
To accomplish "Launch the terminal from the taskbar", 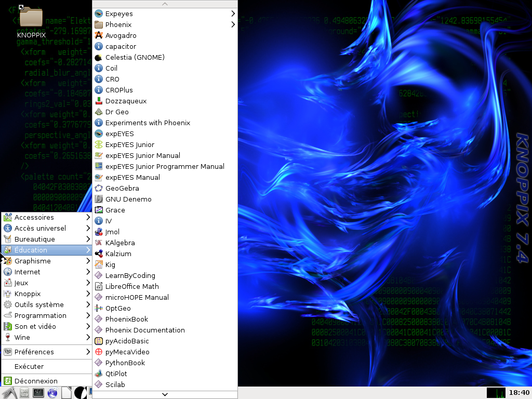I will (x=38, y=393).
